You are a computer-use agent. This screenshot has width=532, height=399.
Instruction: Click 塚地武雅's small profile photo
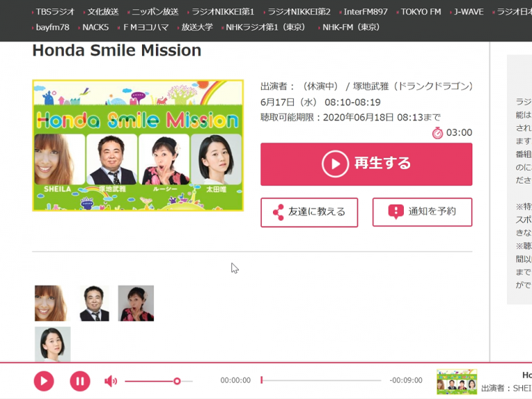click(x=94, y=303)
